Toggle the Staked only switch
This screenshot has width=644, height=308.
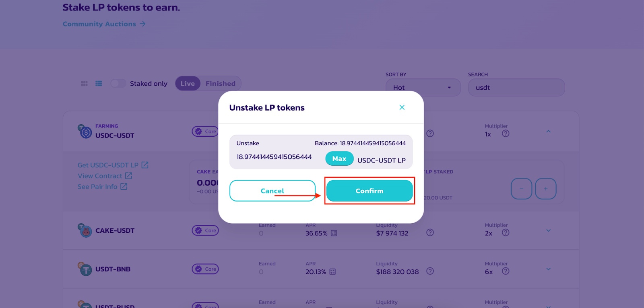coord(118,83)
